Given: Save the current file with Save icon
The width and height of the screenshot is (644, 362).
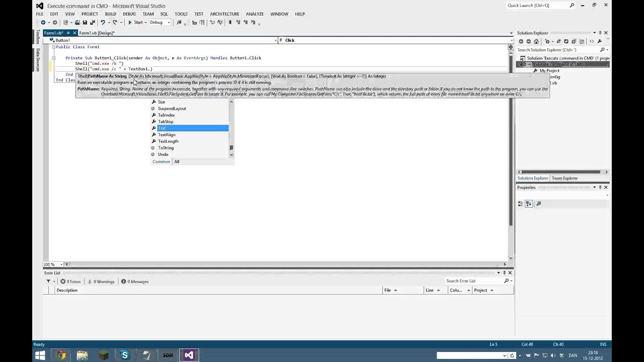Looking at the screenshot, I should 85,23.
